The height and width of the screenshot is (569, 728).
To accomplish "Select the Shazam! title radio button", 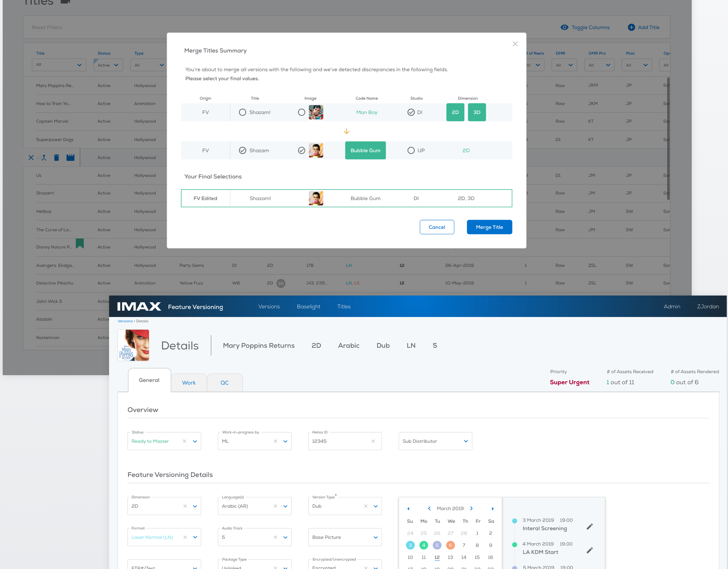I will click(x=243, y=112).
